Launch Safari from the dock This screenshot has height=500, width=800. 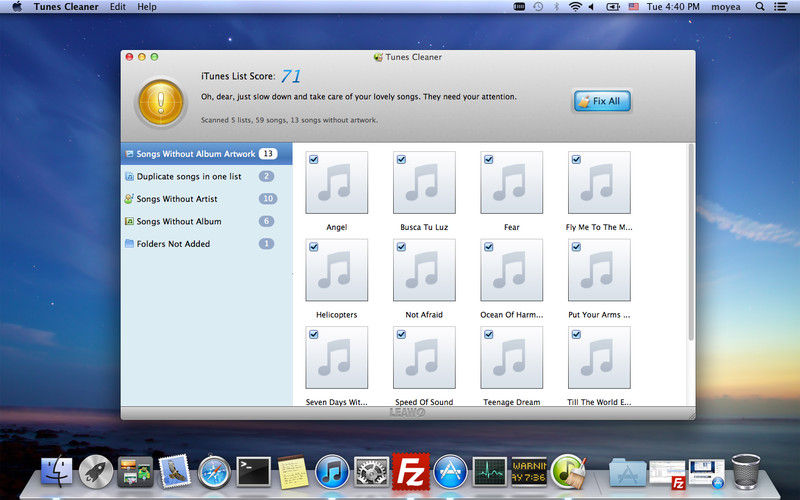coord(214,472)
